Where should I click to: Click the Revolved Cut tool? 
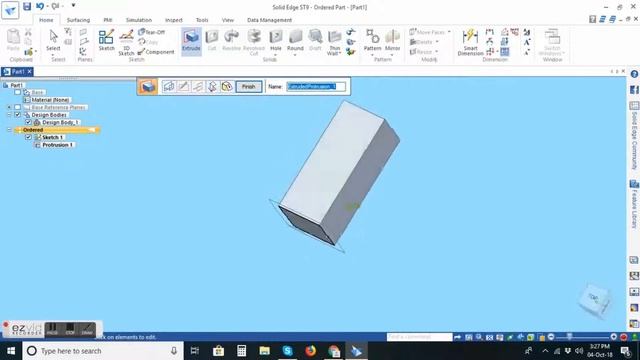point(253,42)
